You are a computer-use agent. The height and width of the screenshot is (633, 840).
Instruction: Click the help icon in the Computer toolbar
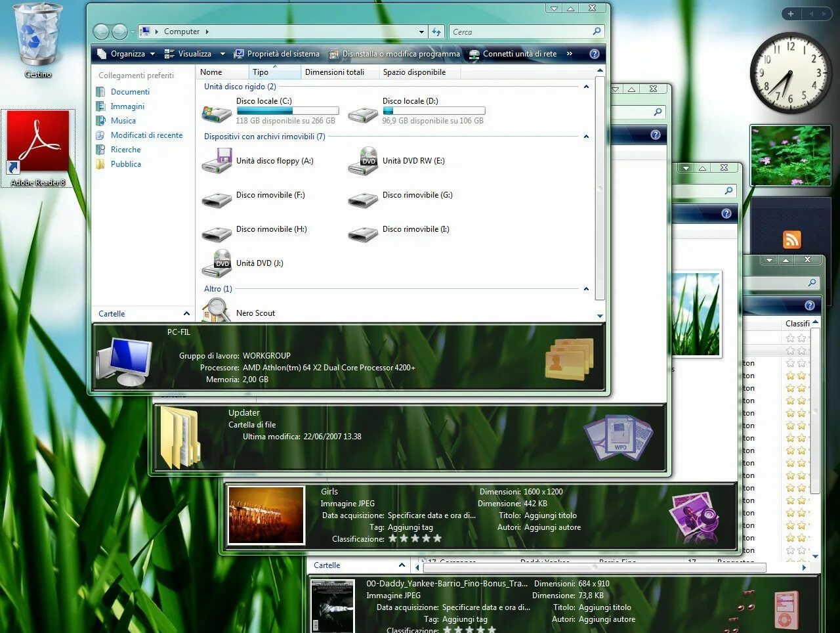point(595,54)
